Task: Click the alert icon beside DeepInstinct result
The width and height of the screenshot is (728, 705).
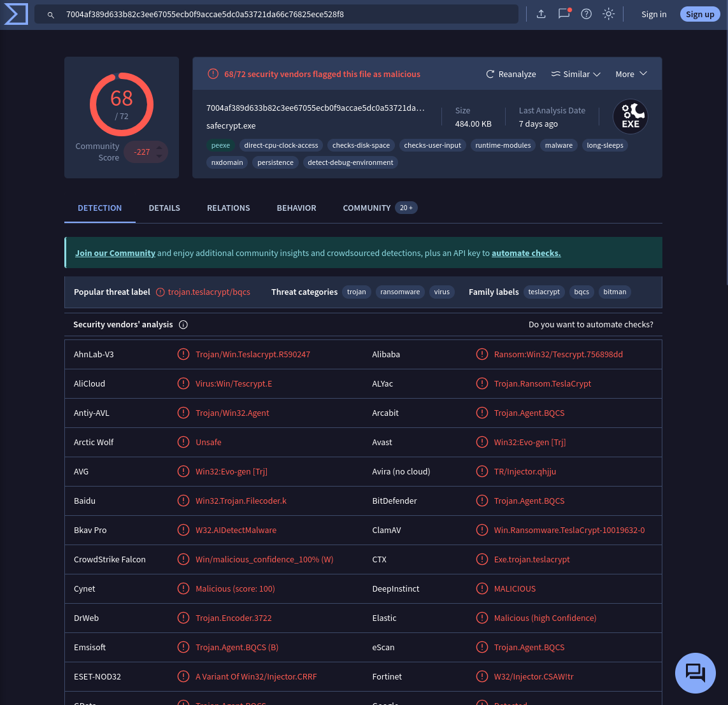Action: 482,588
